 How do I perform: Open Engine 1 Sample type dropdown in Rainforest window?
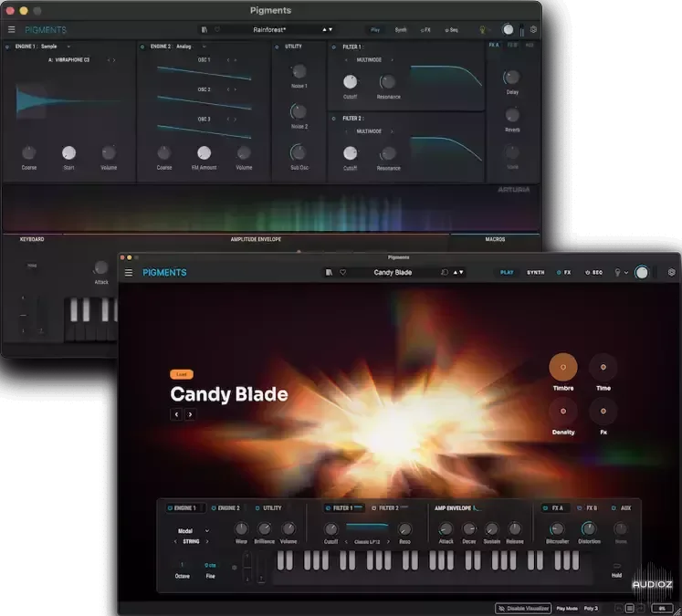68,47
